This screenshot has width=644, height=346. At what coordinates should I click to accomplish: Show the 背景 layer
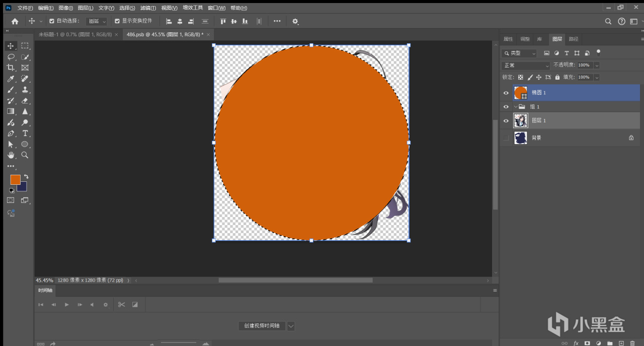pos(506,137)
